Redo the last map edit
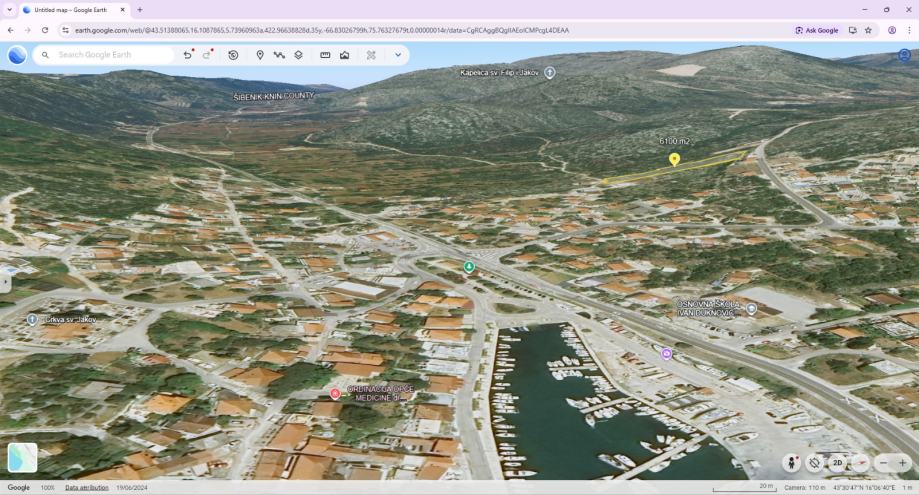This screenshot has height=495, width=919. pyautogui.click(x=207, y=54)
